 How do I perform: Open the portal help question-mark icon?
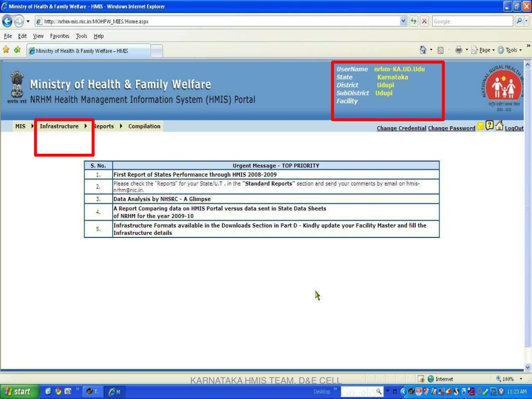(x=489, y=125)
